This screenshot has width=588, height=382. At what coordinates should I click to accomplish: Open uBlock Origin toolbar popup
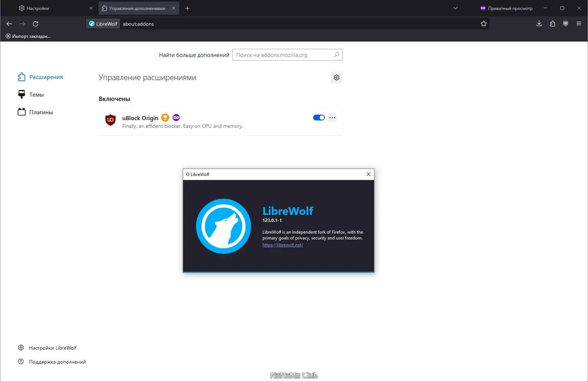[566, 24]
